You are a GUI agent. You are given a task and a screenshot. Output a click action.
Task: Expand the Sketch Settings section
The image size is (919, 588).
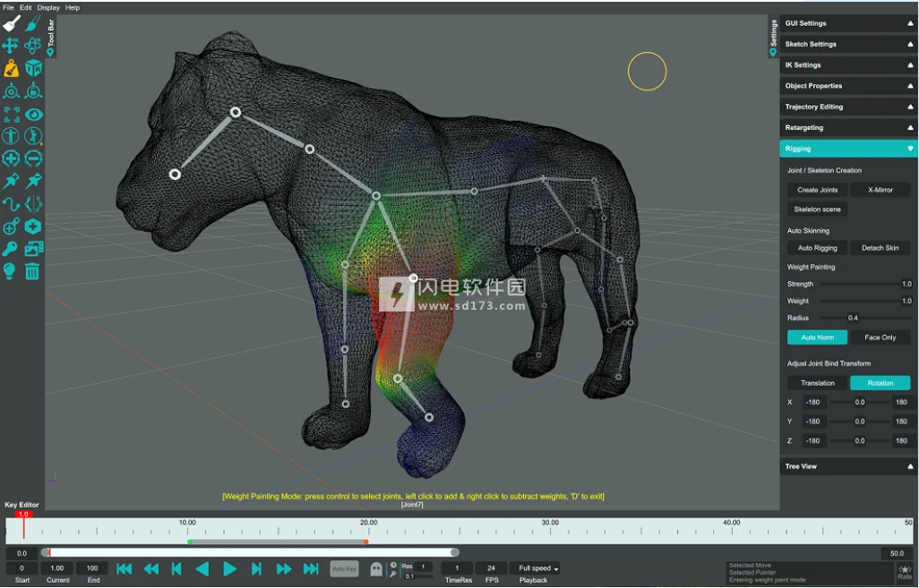(848, 44)
